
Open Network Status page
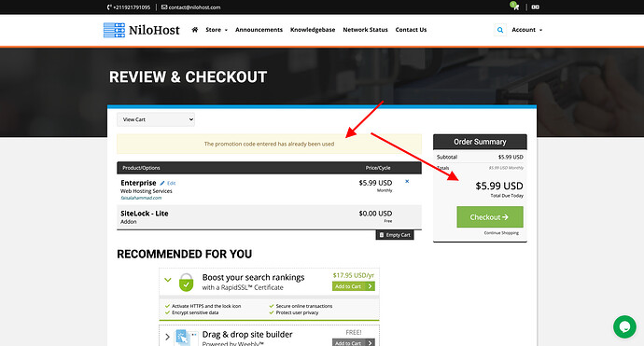[x=365, y=30]
